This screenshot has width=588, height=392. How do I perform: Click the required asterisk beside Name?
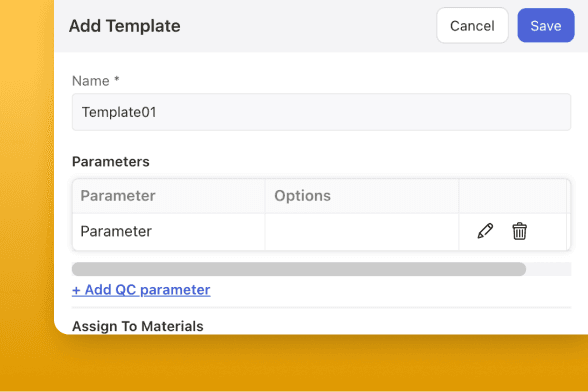(117, 79)
